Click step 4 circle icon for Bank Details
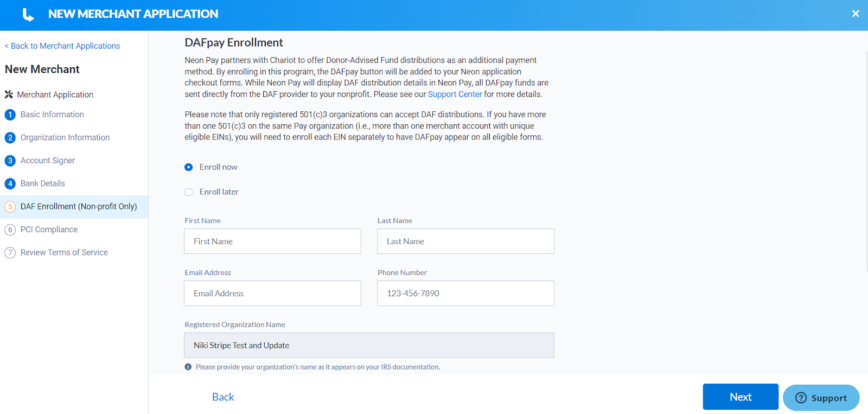Image resolution: width=868 pixels, height=414 pixels. click(x=10, y=183)
